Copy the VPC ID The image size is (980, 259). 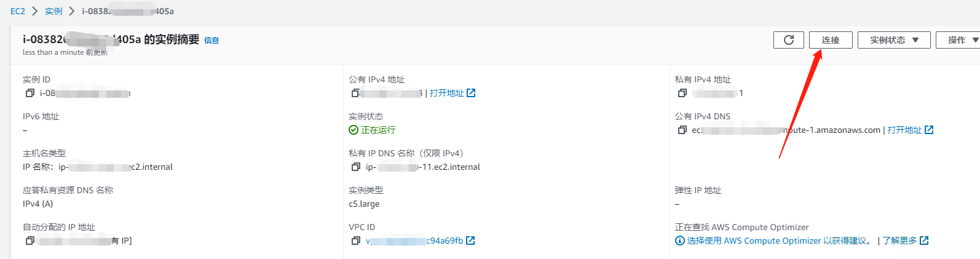(355, 241)
